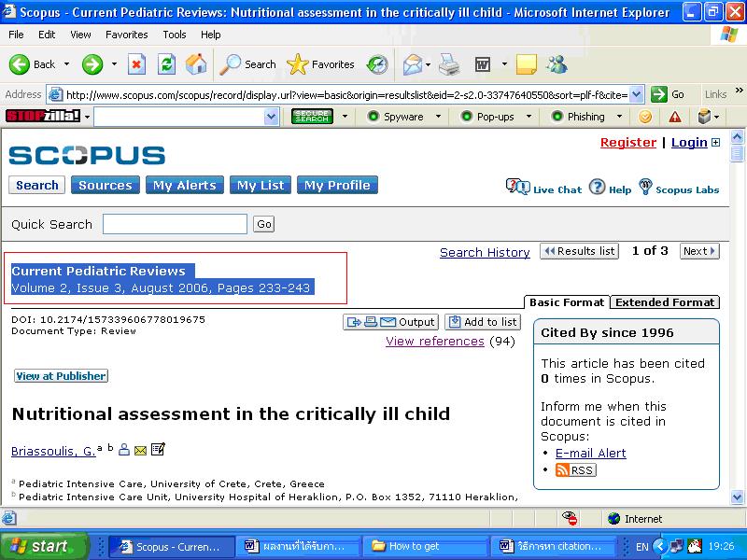This screenshot has width=747, height=560.
Task: Open the Word edit dropdown arrow
Action: coord(504,64)
